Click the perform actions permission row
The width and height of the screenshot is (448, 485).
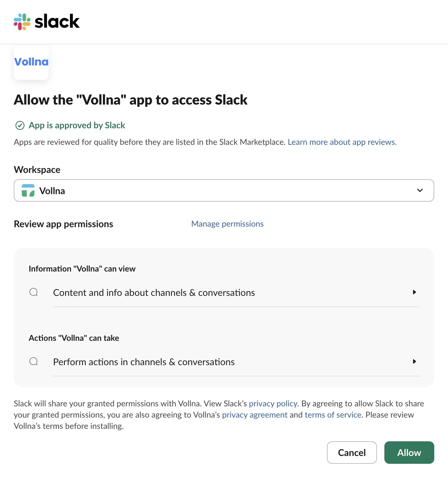tap(144, 361)
